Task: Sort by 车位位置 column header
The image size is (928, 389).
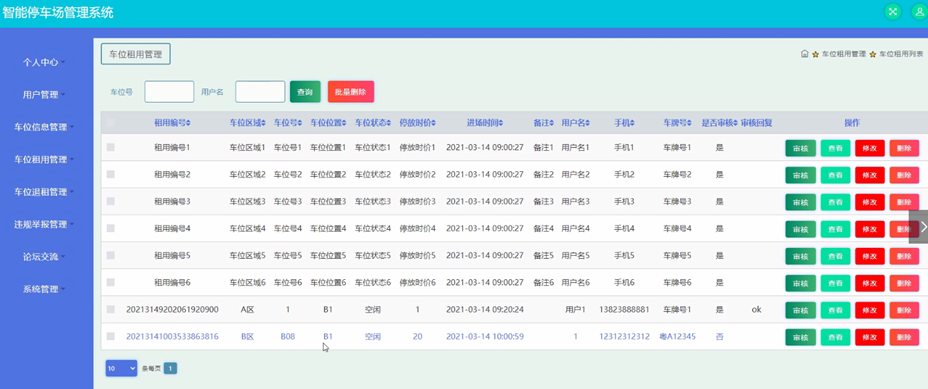Action: [x=328, y=123]
